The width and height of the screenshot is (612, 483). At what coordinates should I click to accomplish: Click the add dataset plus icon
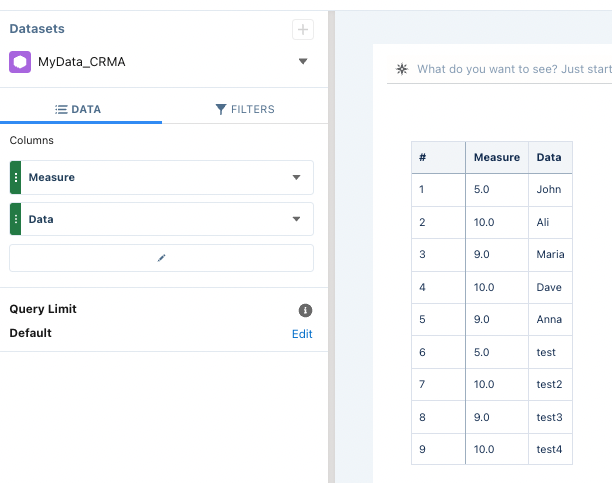tap(303, 30)
